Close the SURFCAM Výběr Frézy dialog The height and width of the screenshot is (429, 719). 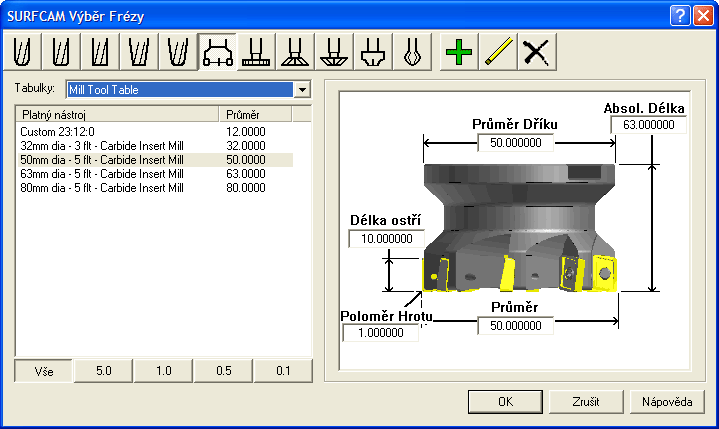coord(703,16)
